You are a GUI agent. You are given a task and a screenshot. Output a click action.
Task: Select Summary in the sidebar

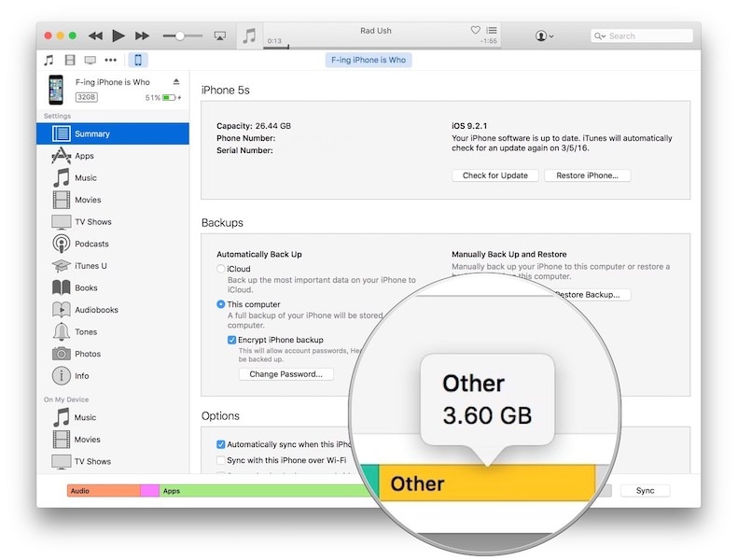tap(113, 133)
